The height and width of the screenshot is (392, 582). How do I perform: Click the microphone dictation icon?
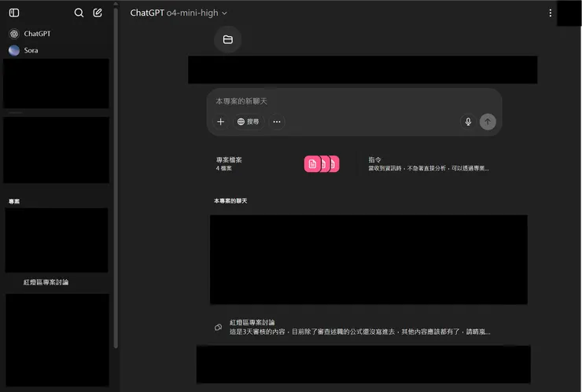(468, 122)
